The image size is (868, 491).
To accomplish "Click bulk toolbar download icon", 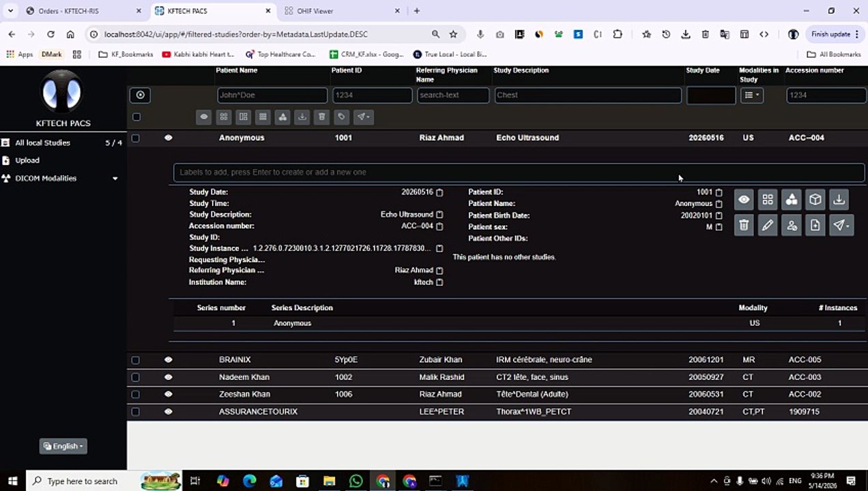I will click(x=302, y=117).
